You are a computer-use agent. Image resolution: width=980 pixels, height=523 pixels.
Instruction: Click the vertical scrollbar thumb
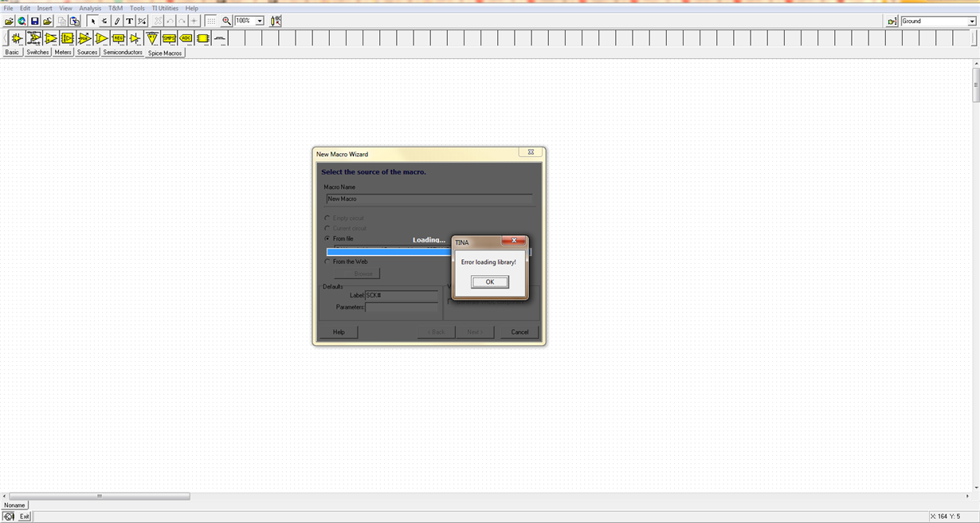[976, 85]
